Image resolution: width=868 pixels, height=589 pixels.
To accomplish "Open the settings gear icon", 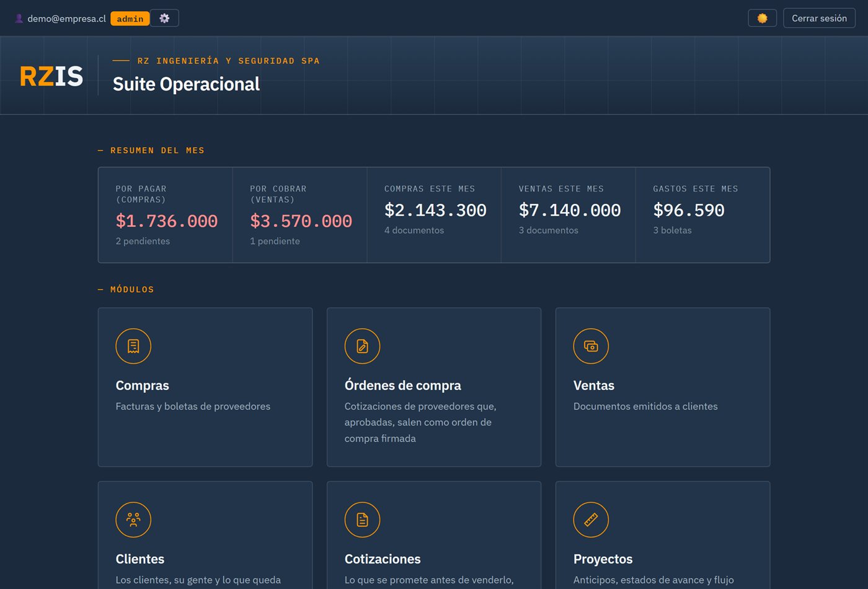I will (164, 19).
